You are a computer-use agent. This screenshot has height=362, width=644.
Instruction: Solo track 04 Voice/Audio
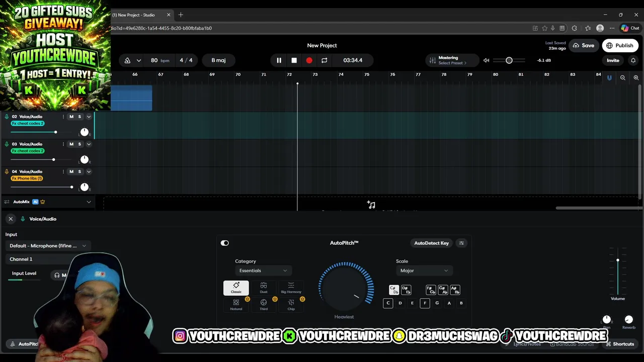click(x=79, y=171)
